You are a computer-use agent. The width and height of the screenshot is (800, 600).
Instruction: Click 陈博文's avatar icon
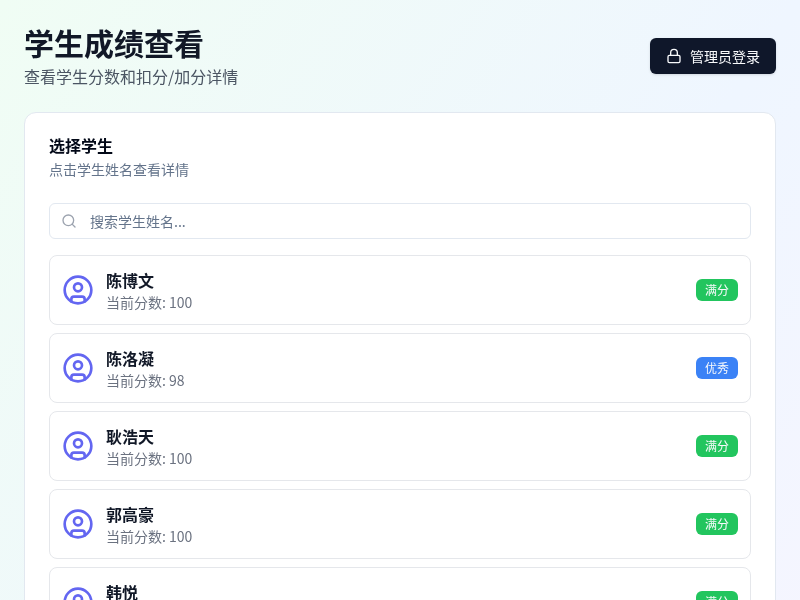point(78,290)
